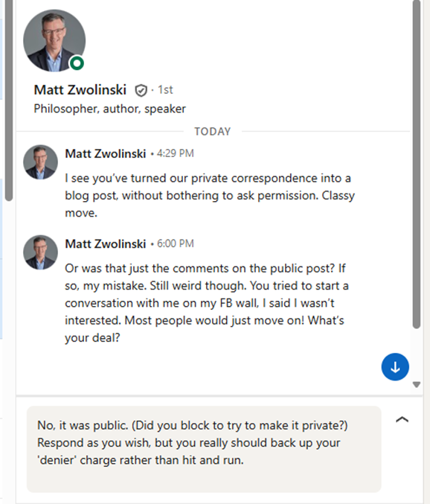This screenshot has height=504, width=430.
Task: Click the gray scrollbar thumb on the left edge
Action: point(10,100)
